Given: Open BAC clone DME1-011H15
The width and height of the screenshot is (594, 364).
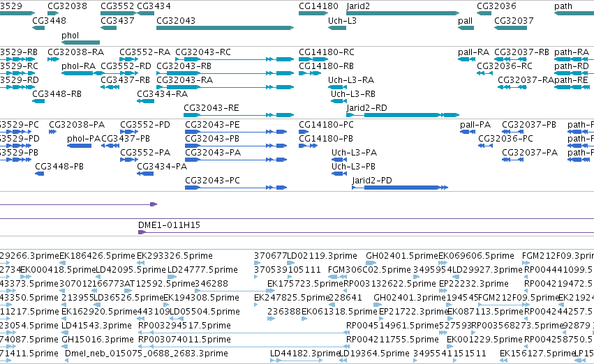Looking at the screenshot, I should [x=170, y=225].
